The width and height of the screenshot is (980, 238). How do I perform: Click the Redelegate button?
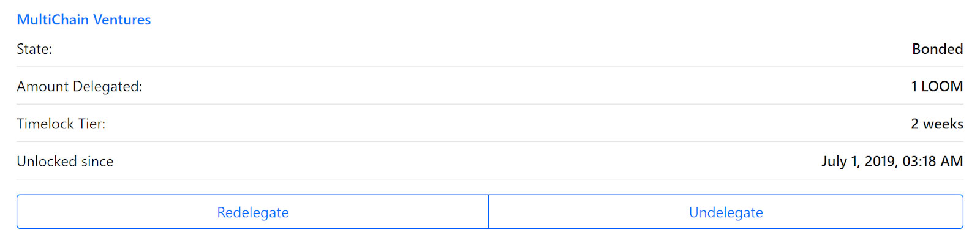tap(253, 212)
